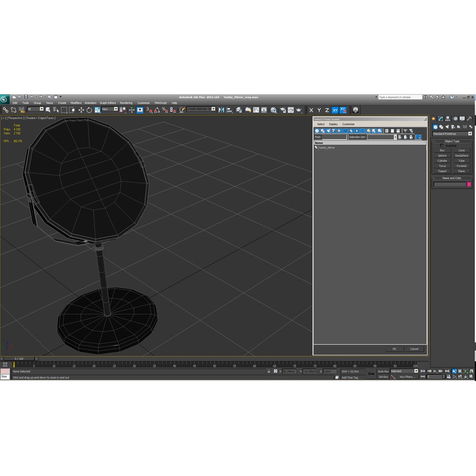Viewport: 476px width, 476px height.
Task: Toggle Display Geometry filter in Select From Scene
Action: pyautogui.click(x=317, y=131)
